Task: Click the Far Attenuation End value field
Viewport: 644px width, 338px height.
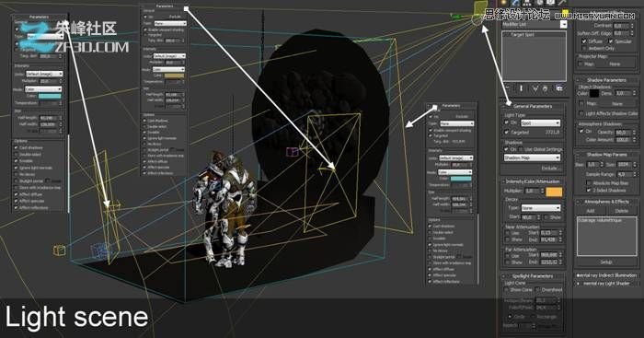Action: (548, 262)
